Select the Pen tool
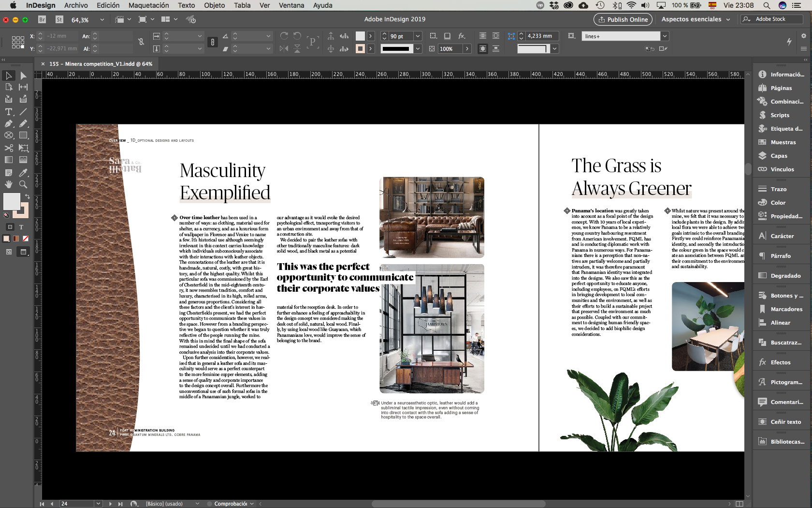This screenshot has height=508, width=812. click(x=9, y=124)
